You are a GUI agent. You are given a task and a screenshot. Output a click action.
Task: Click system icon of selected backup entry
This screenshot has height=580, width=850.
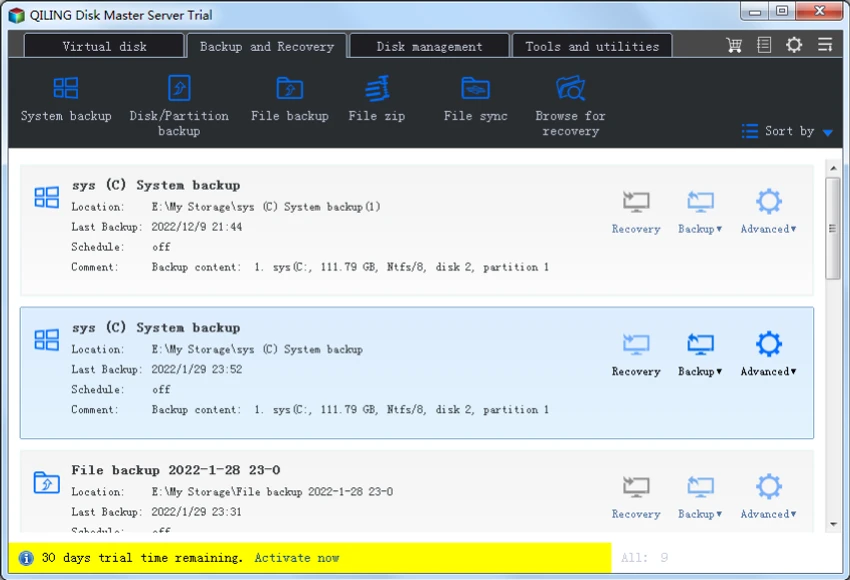(47, 340)
